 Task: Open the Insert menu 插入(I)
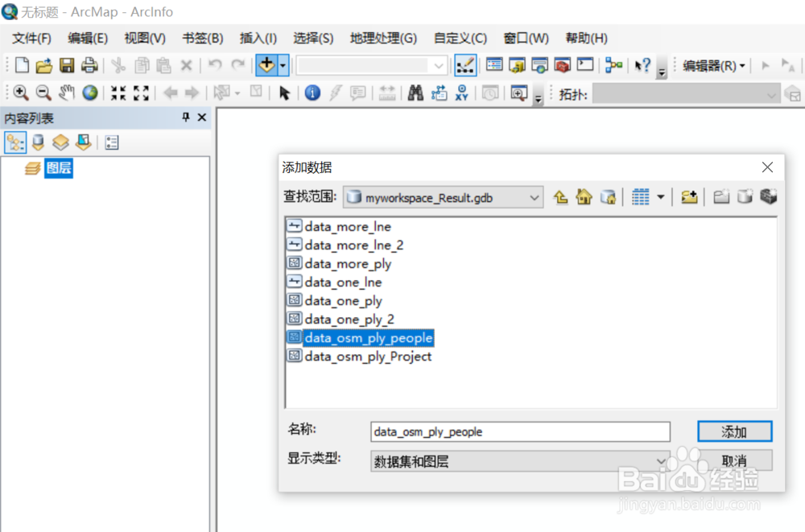point(258,39)
